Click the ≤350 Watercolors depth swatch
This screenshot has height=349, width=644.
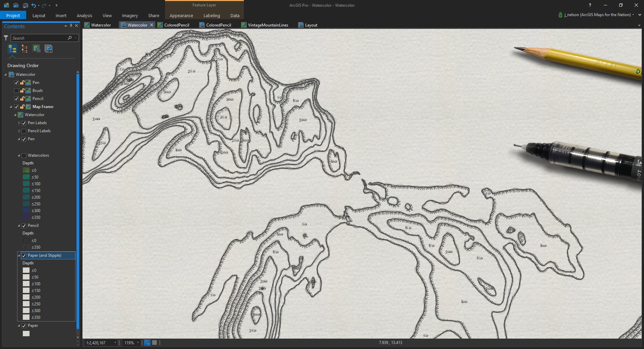26,217
